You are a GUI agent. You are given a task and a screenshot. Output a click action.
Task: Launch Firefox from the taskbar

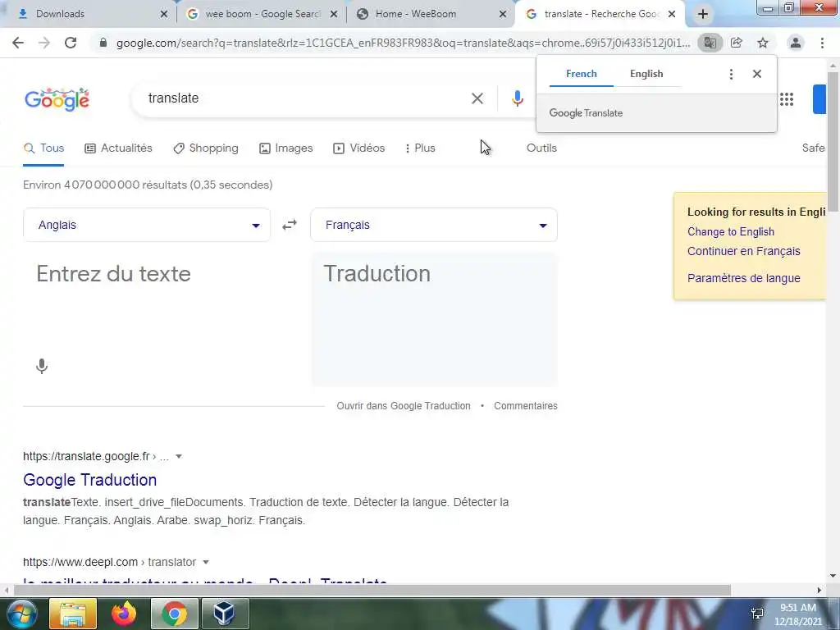tap(124, 614)
